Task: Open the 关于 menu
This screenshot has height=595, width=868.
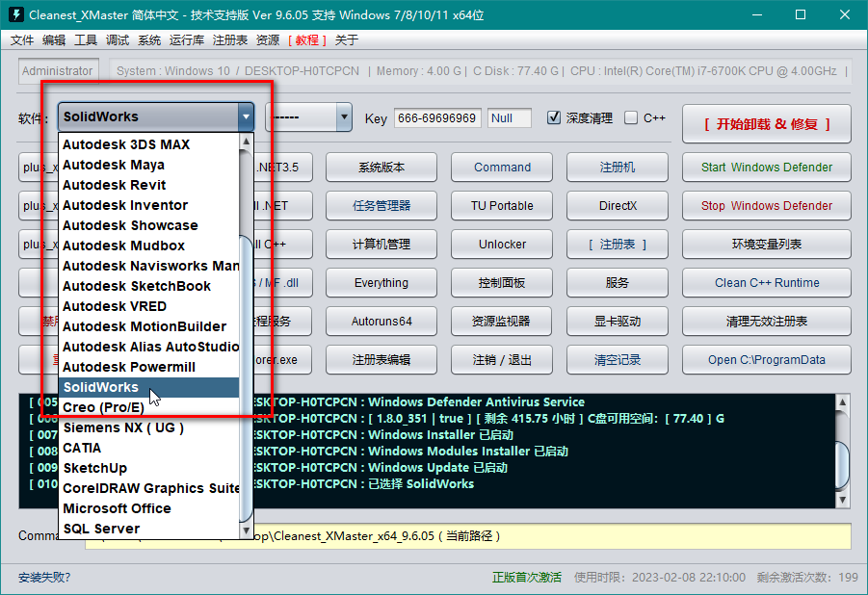Action: click(x=347, y=39)
